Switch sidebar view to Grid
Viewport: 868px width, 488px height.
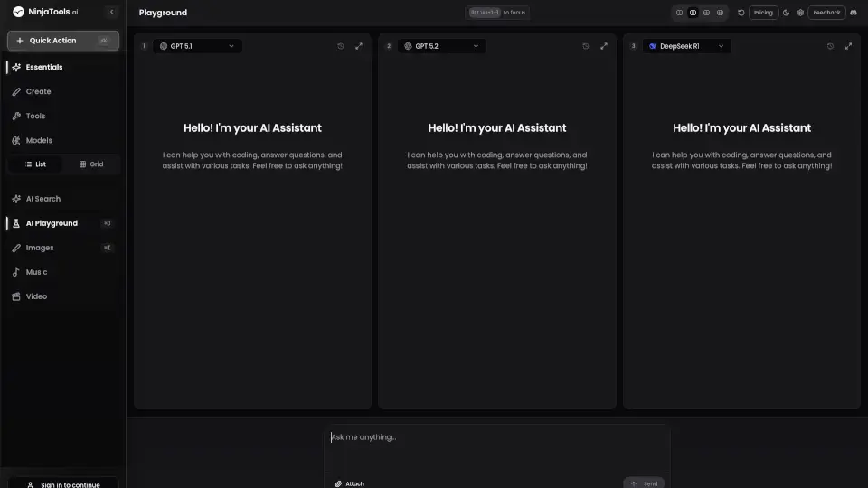[91, 164]
